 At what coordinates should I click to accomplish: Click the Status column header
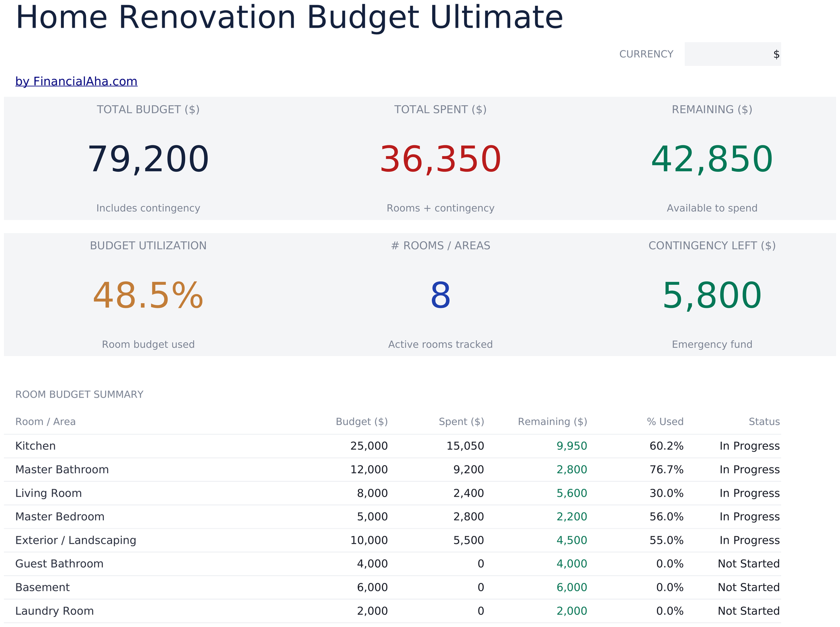[x=764, y=422]
